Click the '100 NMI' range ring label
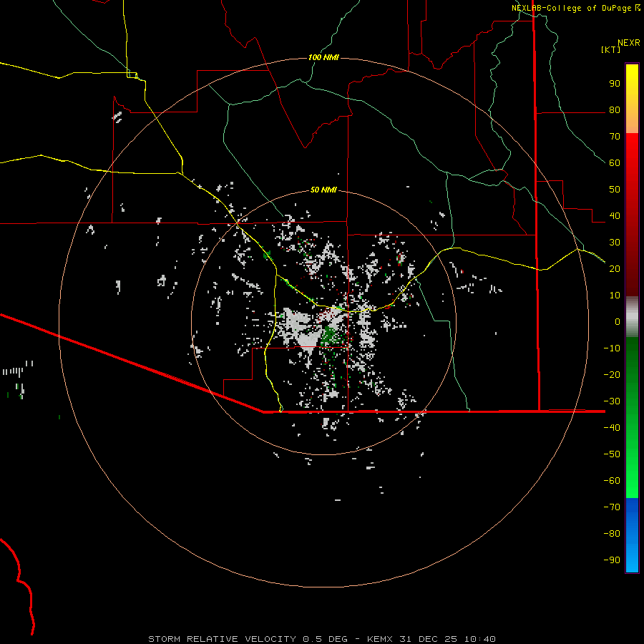Screen dimensions: 644x644 (323, 57)
